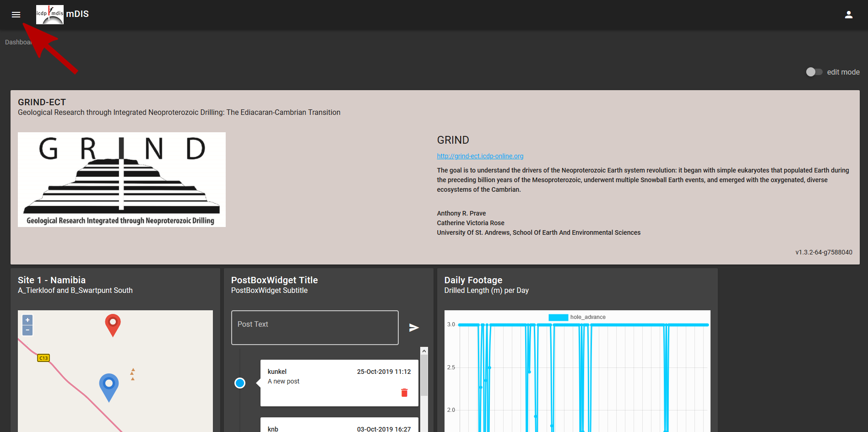This screenshot has width=868, height=432.
Task: Open knb's post from 03-Oct-2019
Action: pyautogui.click(x=339, y=427)
